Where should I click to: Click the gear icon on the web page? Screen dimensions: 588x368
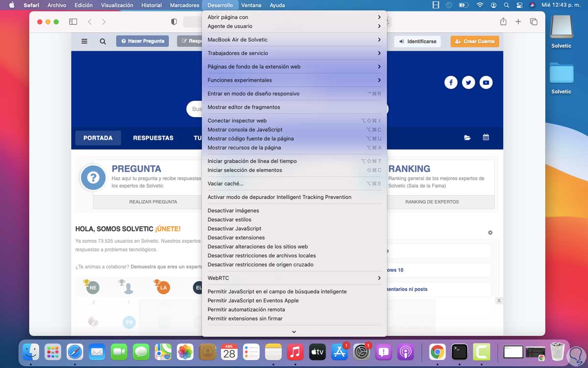point(490,233)
